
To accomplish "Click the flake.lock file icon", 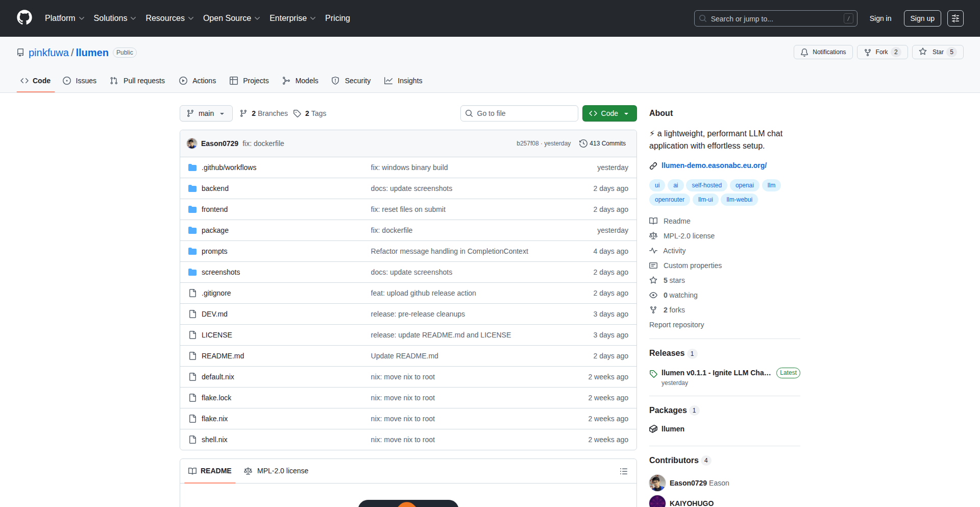I will coord(192,398).
